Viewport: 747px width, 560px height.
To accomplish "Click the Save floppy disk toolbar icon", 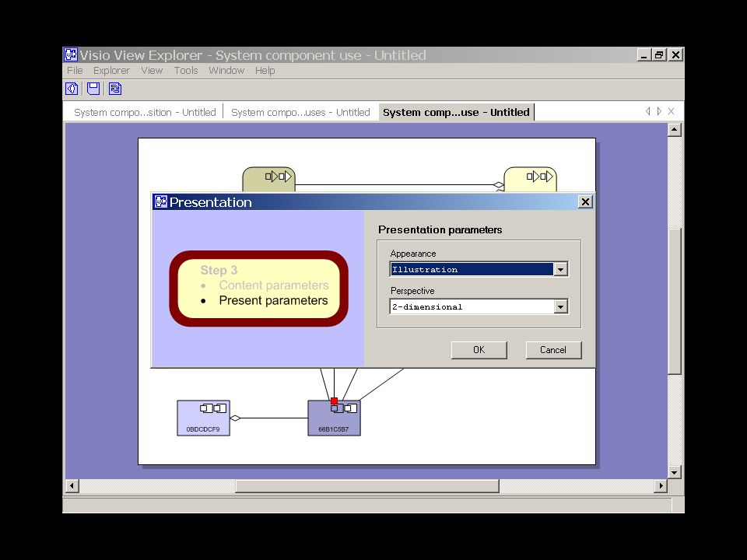I will [93, 89].
